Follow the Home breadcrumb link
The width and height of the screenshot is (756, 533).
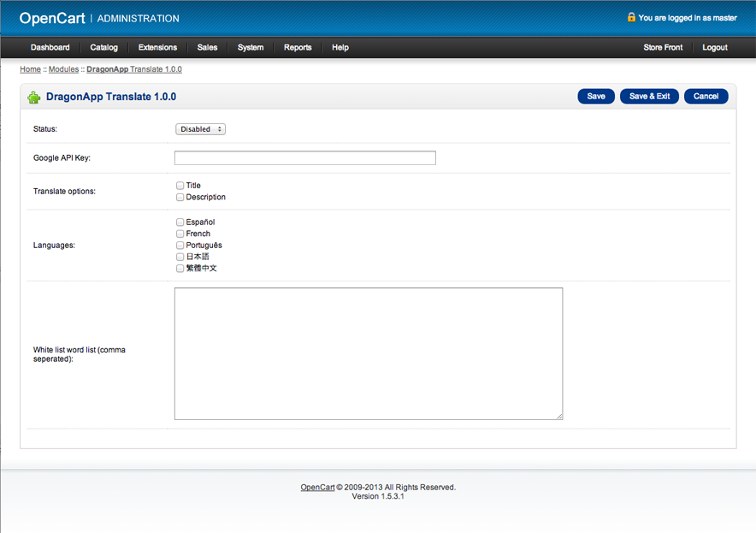(x=31, y=69)
